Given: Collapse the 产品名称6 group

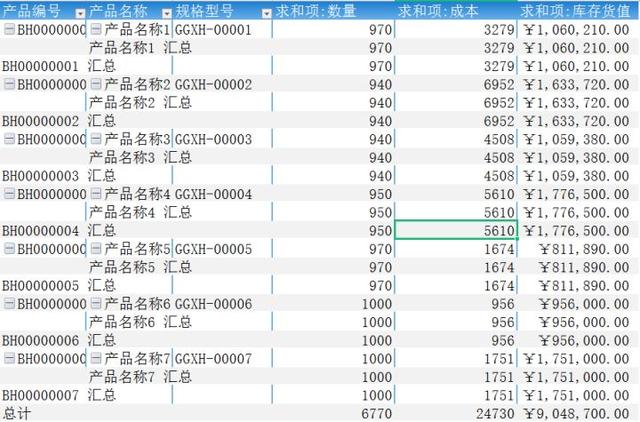Looking at the screenshot, I should click(96, 303).
